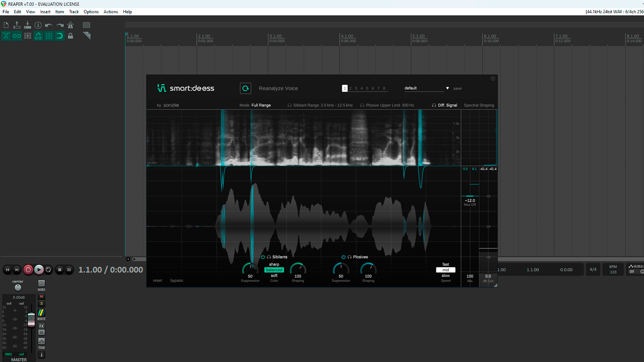Click the Redo arrow icon
The height and width of the screenshot is (362, 644).
pos(60,25)
